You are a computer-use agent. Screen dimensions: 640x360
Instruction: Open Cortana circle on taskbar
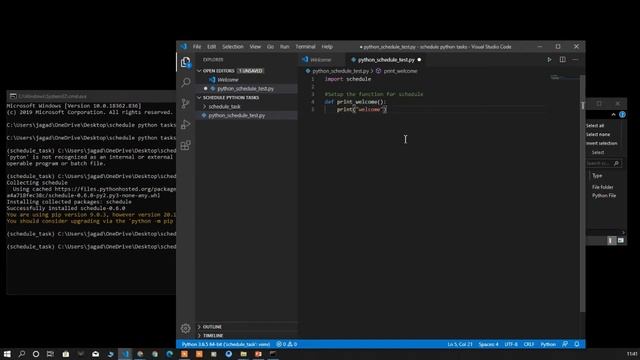[36, 354]
